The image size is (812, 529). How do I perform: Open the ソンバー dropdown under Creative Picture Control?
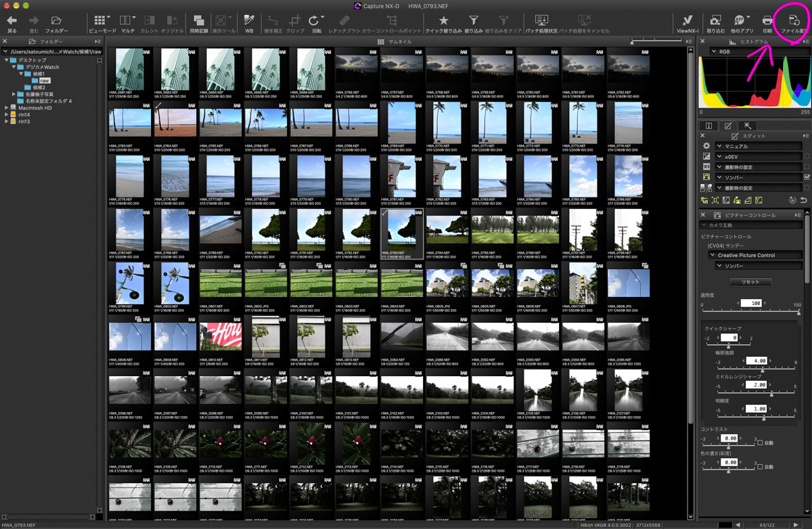tap(759, 266)
